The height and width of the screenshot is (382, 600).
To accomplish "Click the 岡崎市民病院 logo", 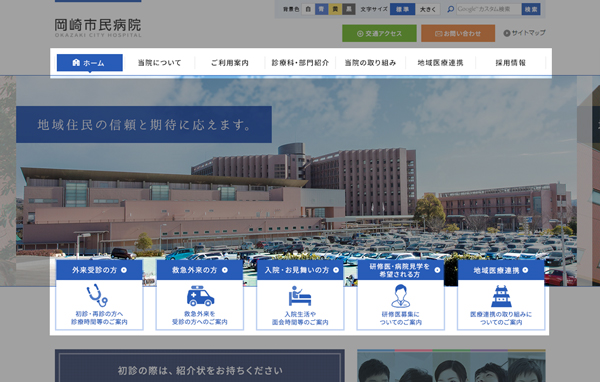I will [98, 28].
